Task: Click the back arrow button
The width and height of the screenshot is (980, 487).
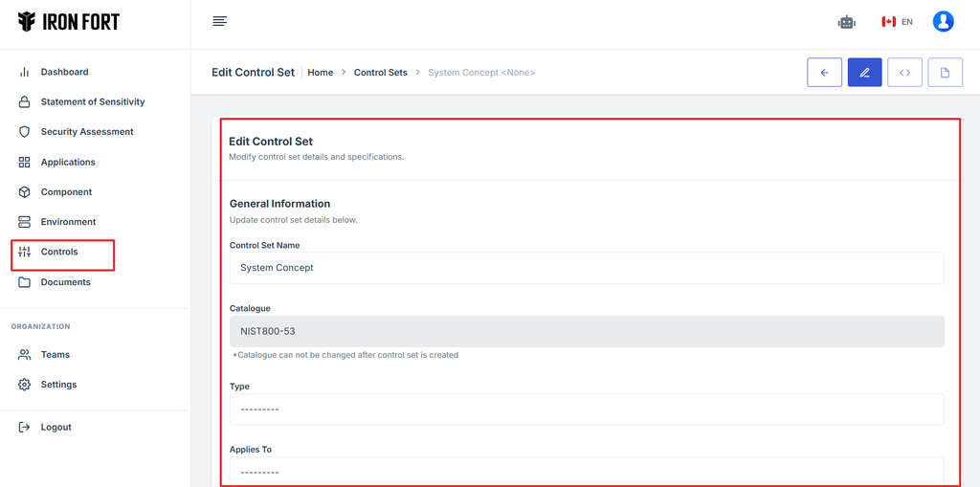Action: click(x=824, y=73)
